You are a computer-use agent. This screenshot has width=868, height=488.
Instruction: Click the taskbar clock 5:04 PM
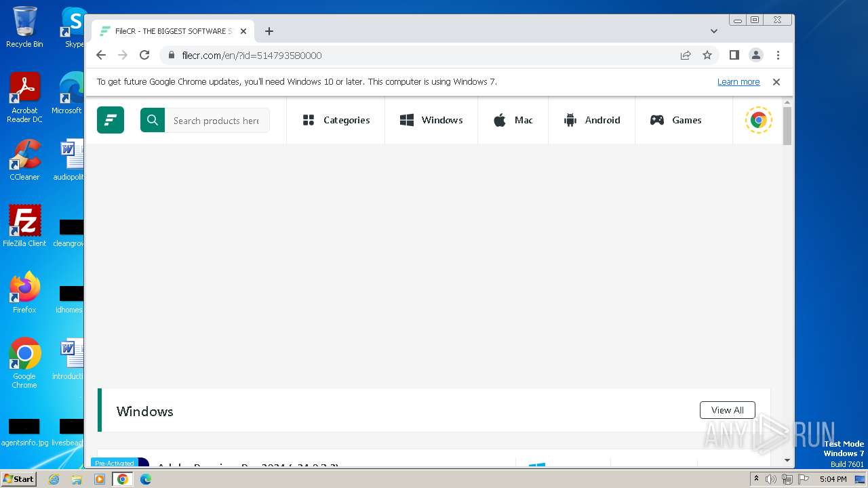click(x=833, y=479)
